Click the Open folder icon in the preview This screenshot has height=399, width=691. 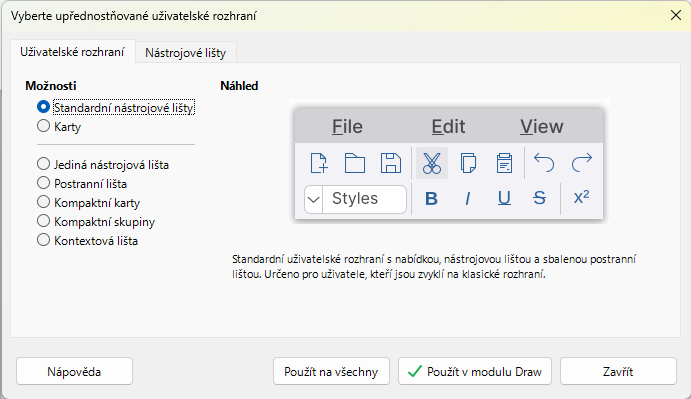point(355,163)
